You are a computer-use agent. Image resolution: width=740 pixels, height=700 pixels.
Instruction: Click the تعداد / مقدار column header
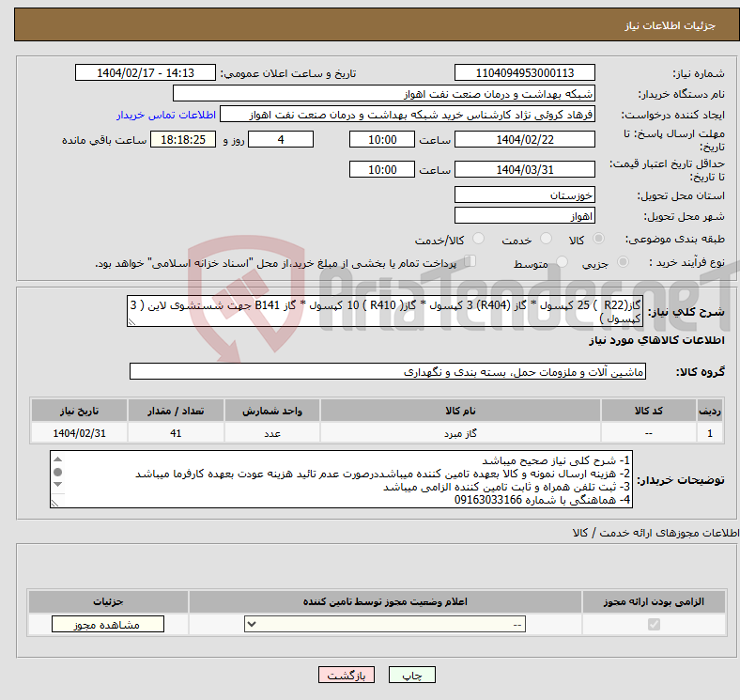click(176, 411)
